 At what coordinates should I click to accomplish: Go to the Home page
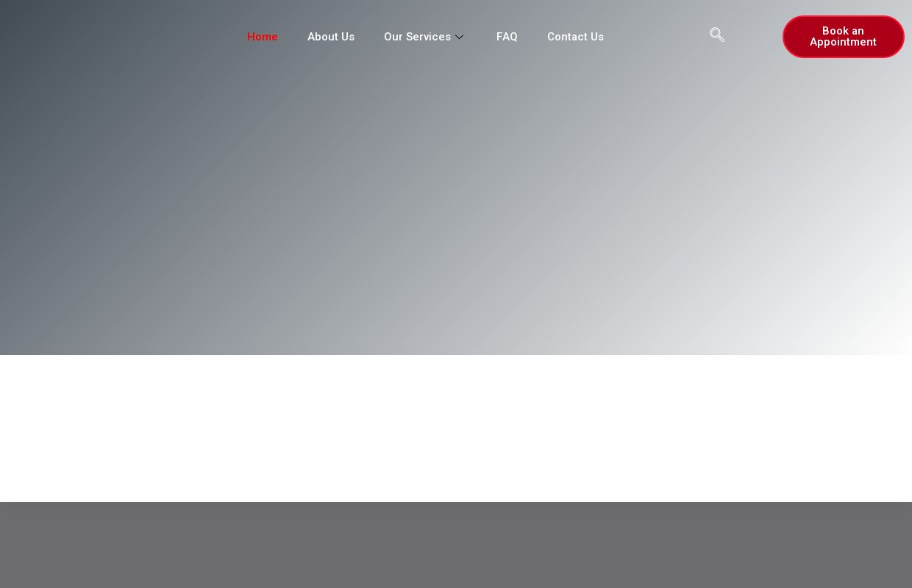tap(263, 37)
